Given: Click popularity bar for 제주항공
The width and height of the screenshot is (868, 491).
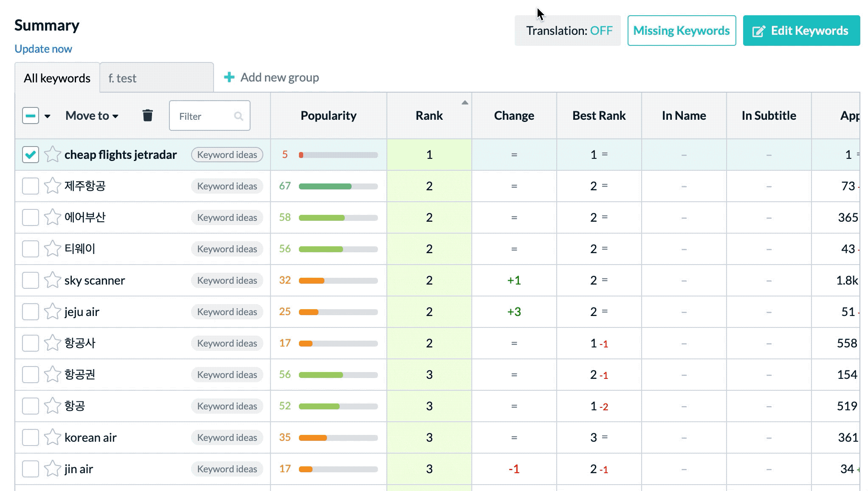Looking at the screenshot, I should pyautogui.click(x=338, y=186).
